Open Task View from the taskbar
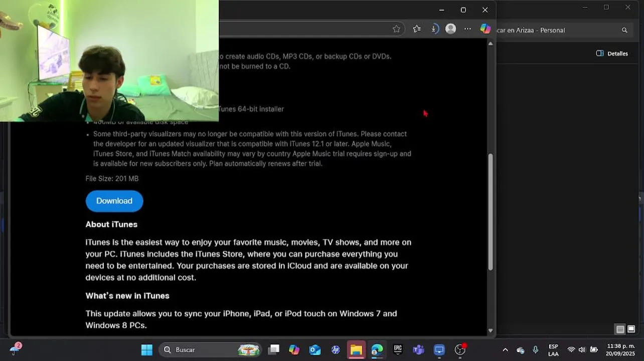Viewport: 644px width, 361px height. [274, 349]
